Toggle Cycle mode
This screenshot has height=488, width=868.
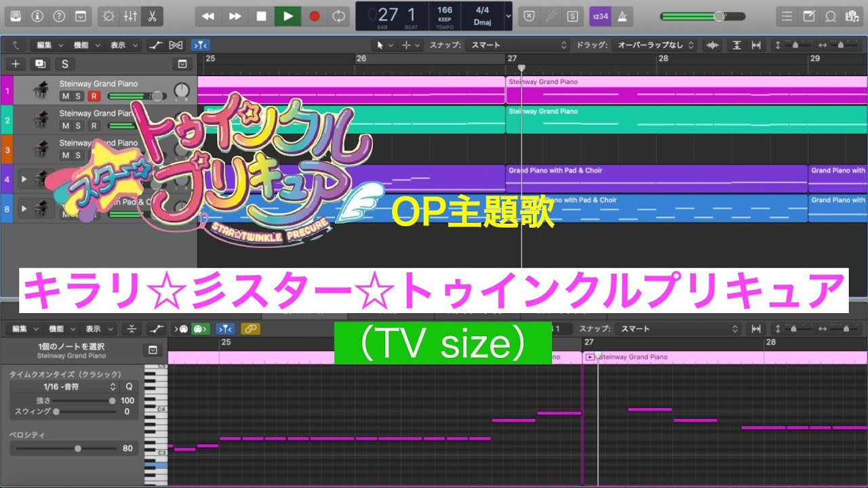point(338,16)
